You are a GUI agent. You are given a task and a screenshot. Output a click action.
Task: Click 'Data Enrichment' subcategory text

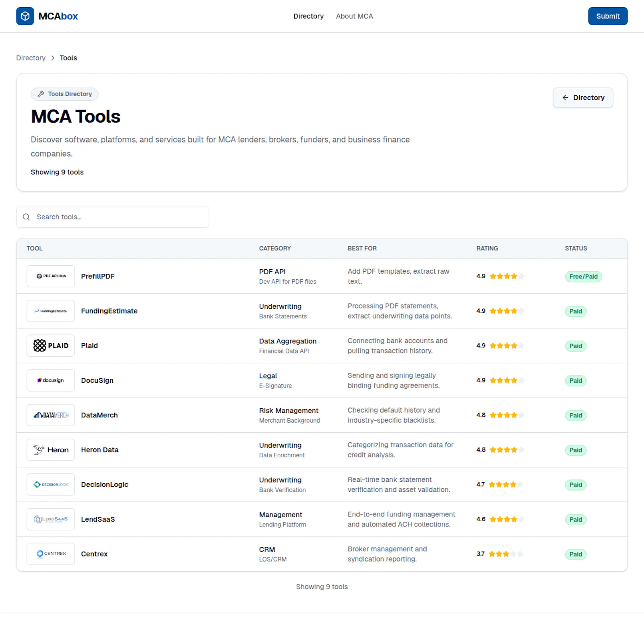282,455
